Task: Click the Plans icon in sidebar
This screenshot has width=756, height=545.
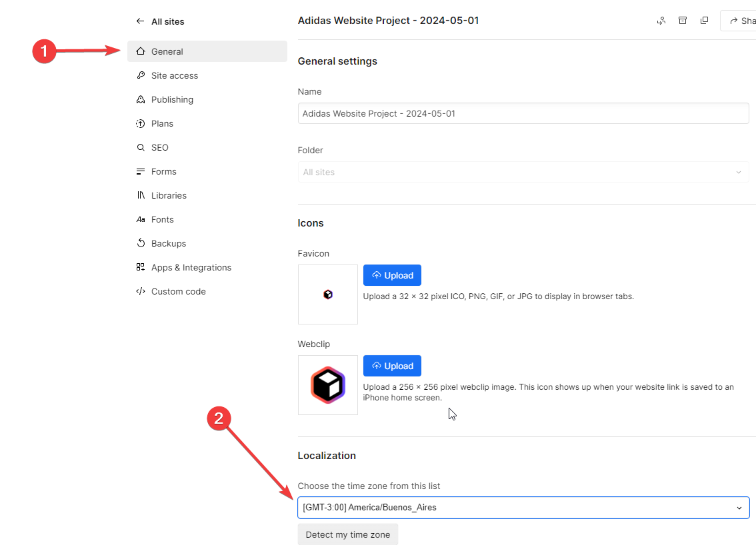Action: [x=141, y=123]
